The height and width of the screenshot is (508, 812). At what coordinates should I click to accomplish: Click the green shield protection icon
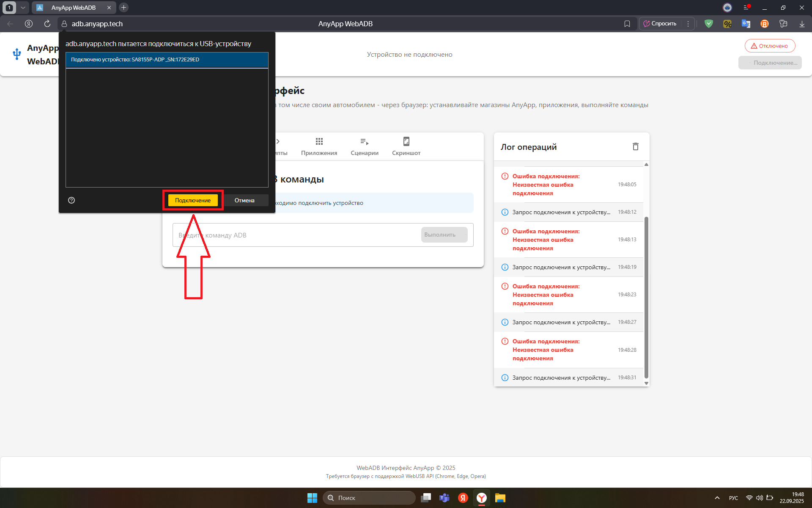click(709, 24)
